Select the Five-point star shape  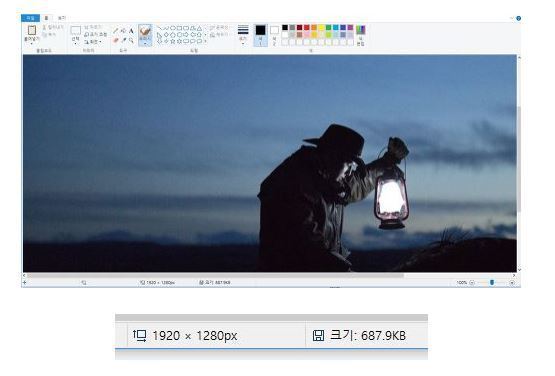(173, 41)
